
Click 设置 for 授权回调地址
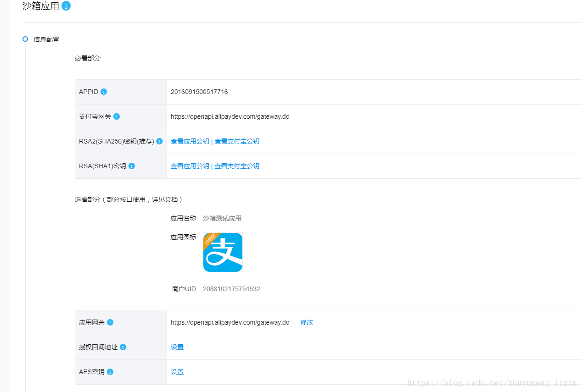(177, 347)
